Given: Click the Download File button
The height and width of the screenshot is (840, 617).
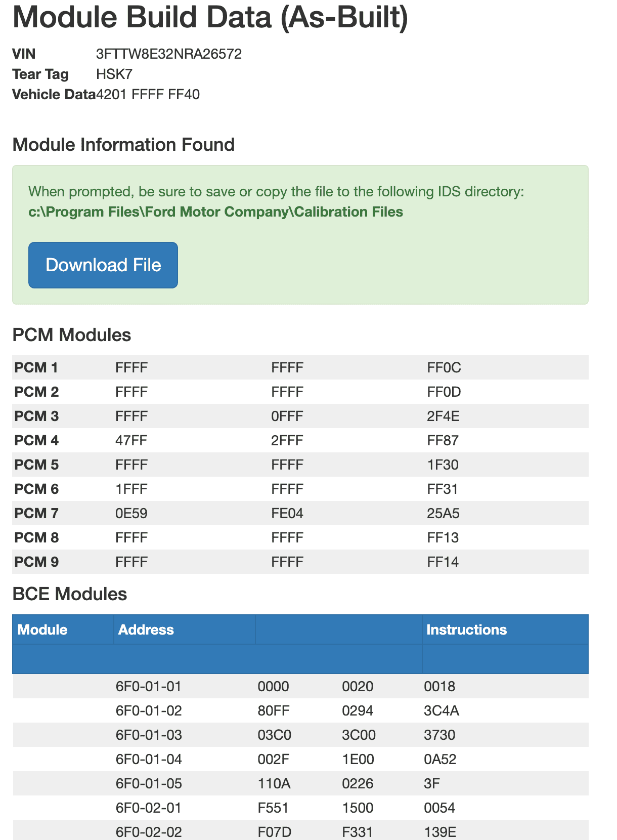Looking at the screenshot, I should 103,265.
